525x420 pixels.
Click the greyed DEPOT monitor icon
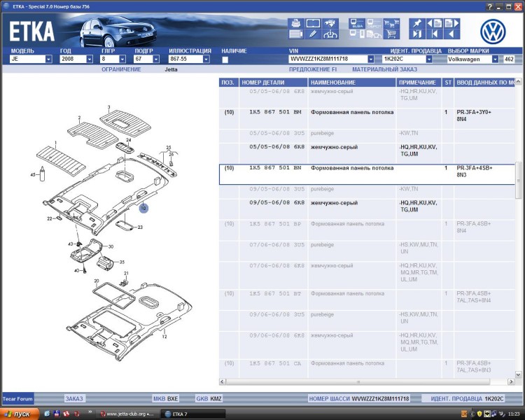374,23
